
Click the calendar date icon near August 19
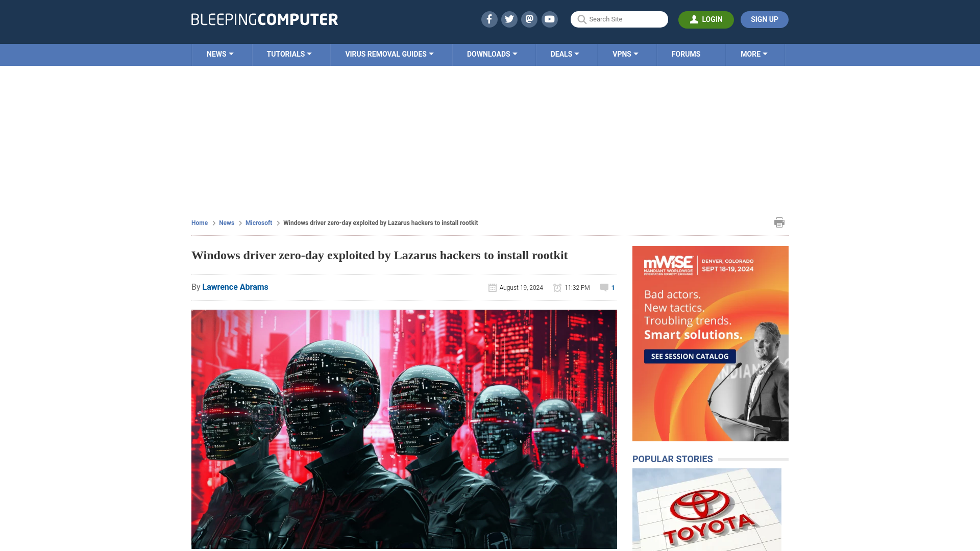click(x=492, y=287)
